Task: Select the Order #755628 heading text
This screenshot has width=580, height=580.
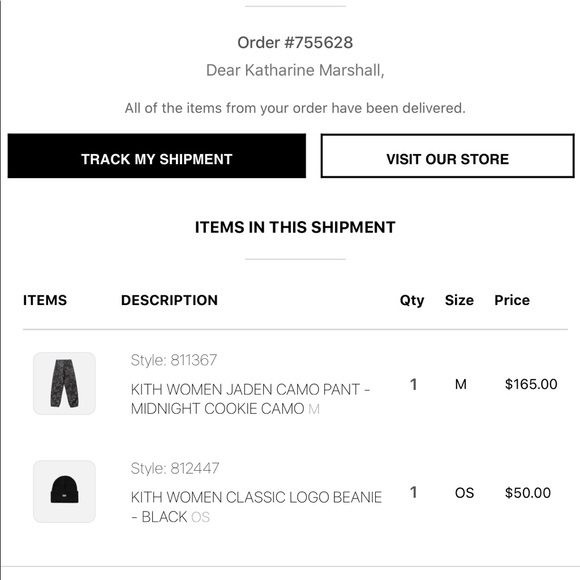Action: (295, 43)
